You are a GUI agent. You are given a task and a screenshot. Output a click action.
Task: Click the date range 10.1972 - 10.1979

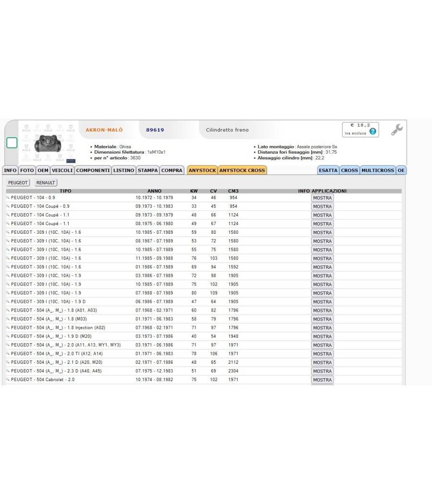pyautogui.click(x=154, y=198)
